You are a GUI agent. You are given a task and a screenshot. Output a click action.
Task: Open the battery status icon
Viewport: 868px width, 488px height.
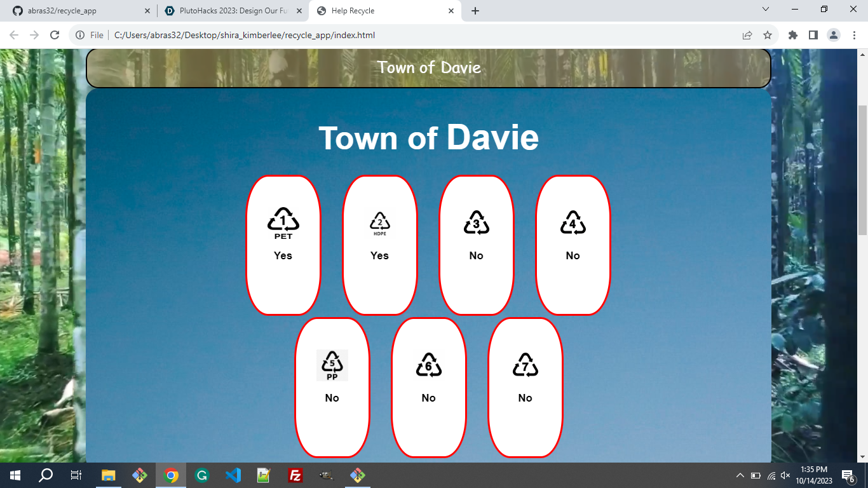756,475
